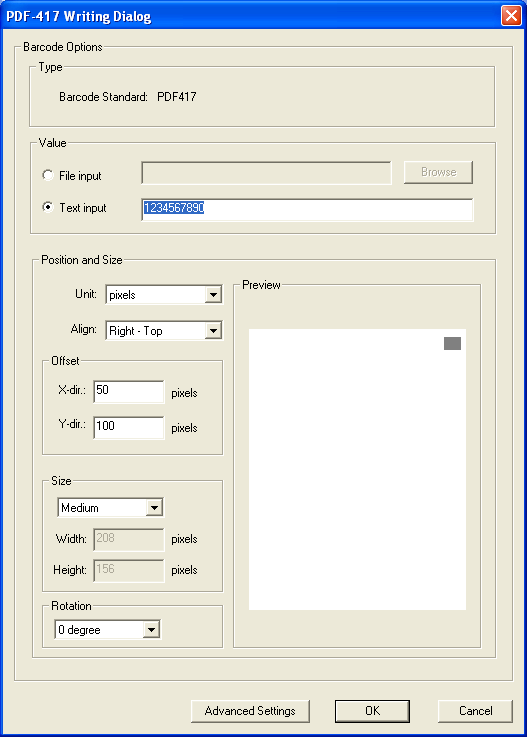Click the Align dropdown arrow icon
Viewport: 527px width, 737px height.
213,330
